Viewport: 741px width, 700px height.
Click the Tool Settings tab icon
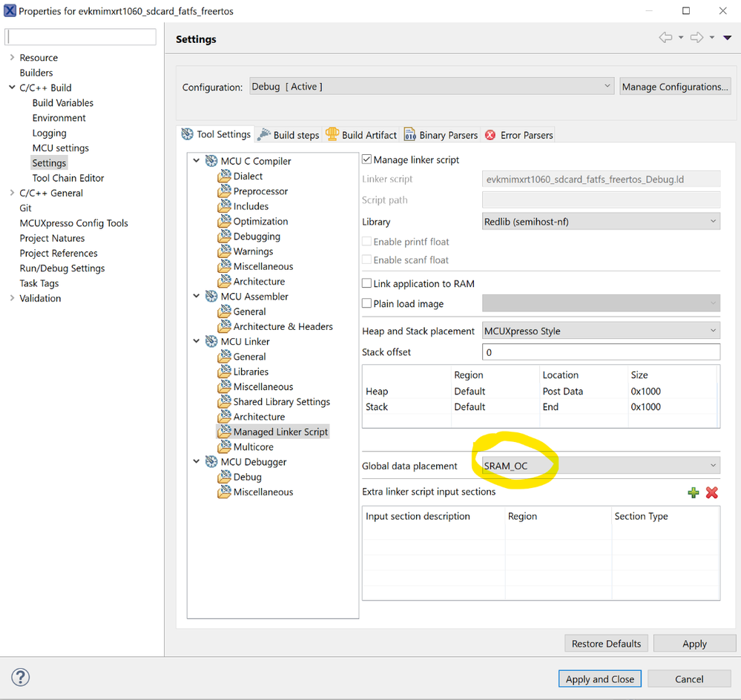click(x=187, y=134)
